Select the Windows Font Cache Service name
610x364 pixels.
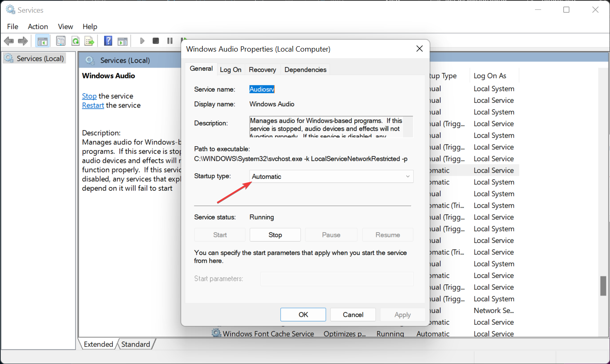pos(268,334)
